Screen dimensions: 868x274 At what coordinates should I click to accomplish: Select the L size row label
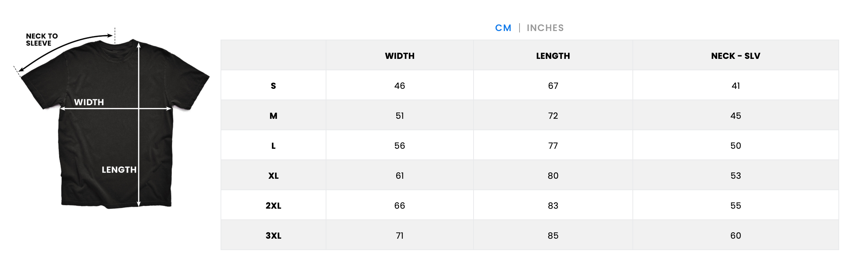[273, 146]
